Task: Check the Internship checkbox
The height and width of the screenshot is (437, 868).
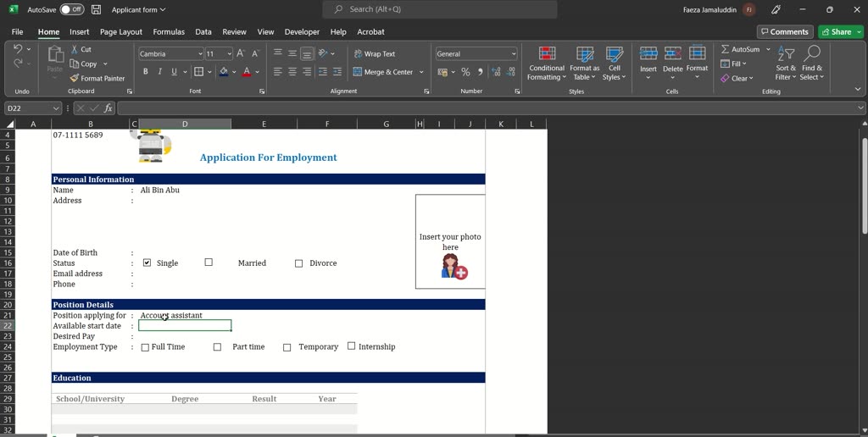Action: pyautogui.click(x=352, y=346)
